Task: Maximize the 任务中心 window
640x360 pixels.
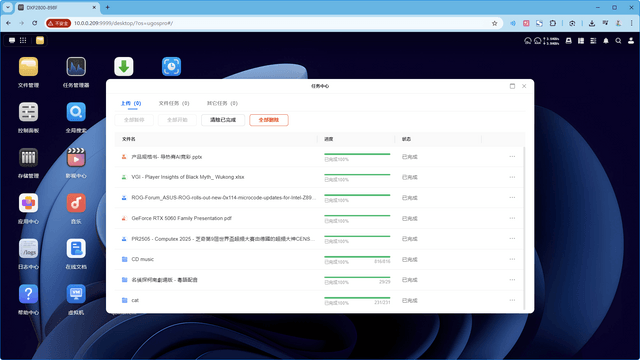Action: click(x=512, y=86)
